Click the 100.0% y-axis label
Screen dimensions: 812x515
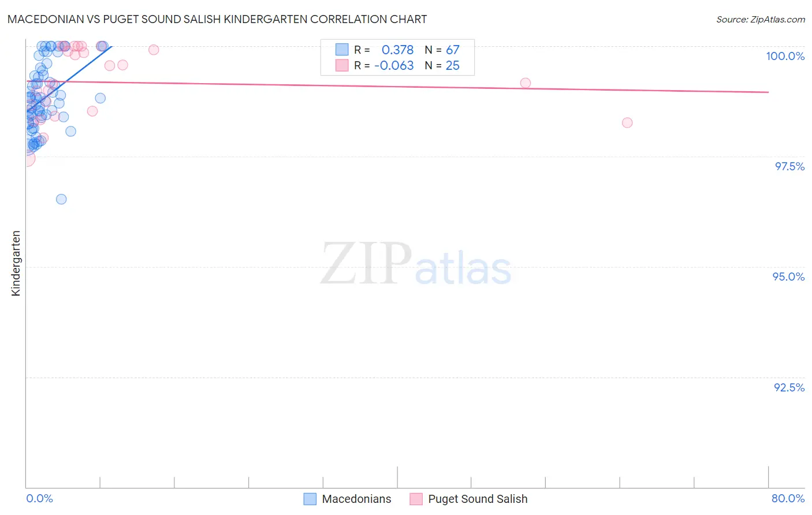coord(785,56)
